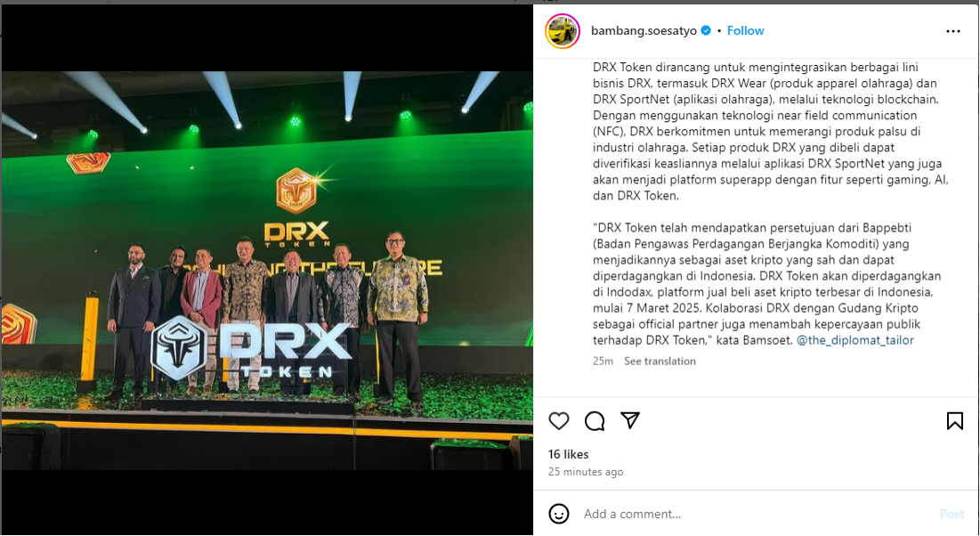The image size is (980, 536).
Task: Click the caption paragraph about DRX Wear
Action: tap(771, 132)
